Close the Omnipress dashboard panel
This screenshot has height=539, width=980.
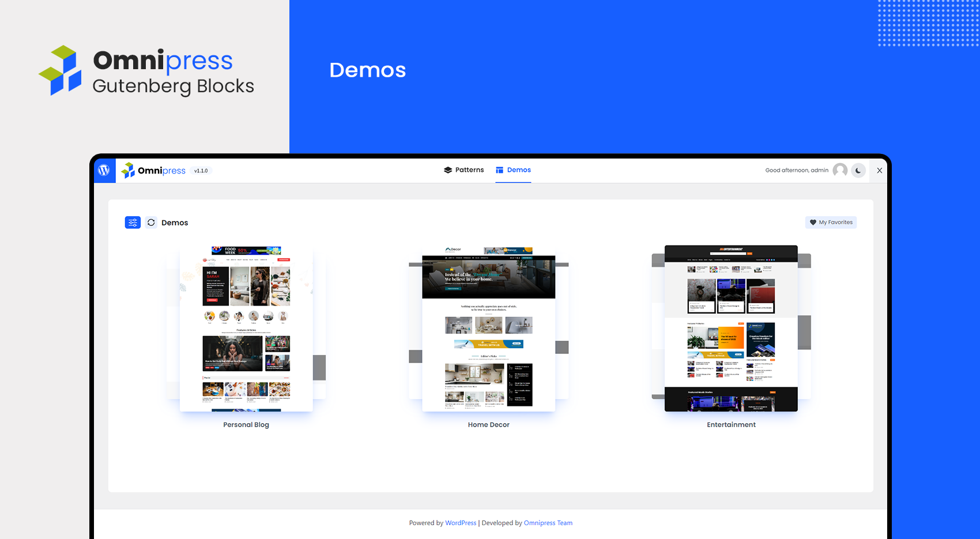click(879, 171)
